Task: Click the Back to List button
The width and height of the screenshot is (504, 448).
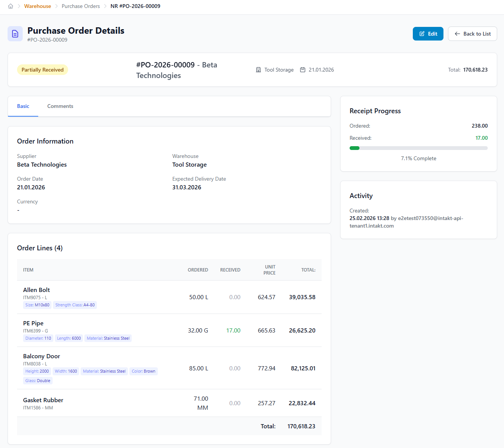Action: 473,33
